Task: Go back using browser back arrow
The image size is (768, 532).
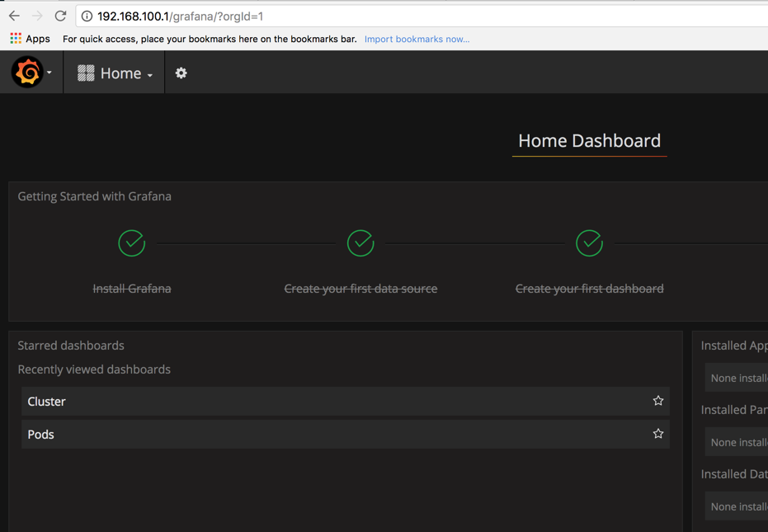Action: coord(14,16)
